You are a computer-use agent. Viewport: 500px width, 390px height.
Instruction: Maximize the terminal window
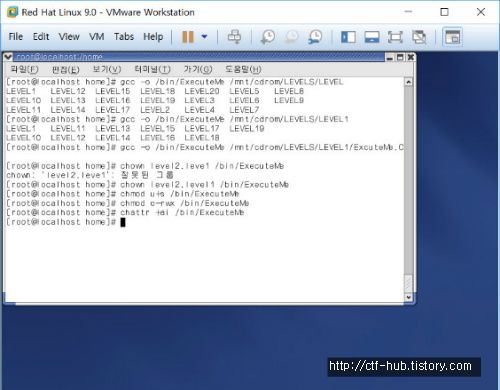(400, 57)
